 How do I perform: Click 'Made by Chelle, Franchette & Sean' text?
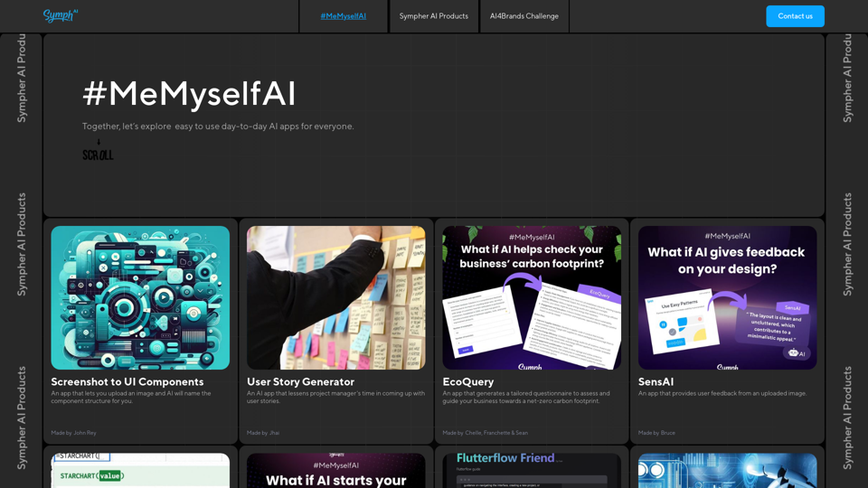(x=485, y=433)
